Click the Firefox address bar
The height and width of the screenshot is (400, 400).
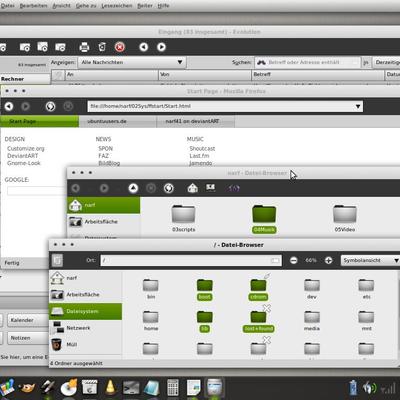(x=225, y=106)
